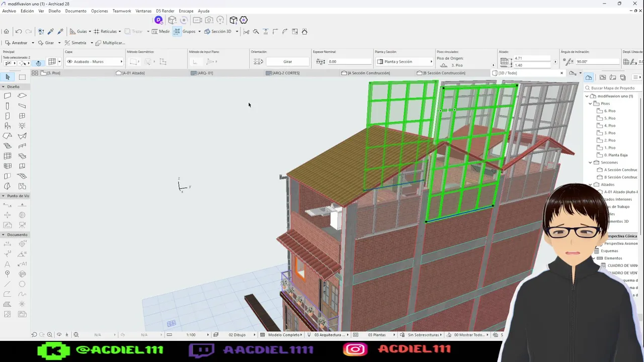
Task: Inject parameters with the syringe tool
Action: click(60, 31)
